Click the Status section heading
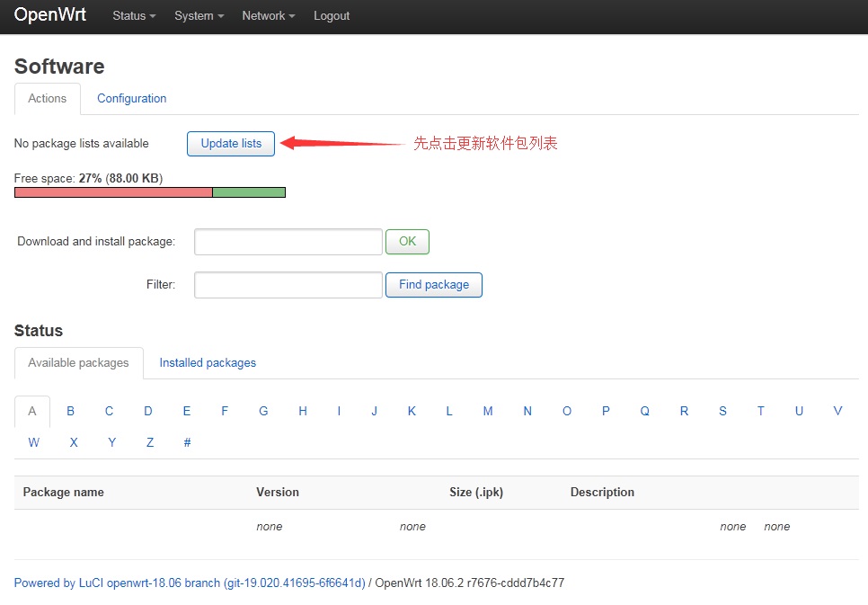 [x=39, y=331]
